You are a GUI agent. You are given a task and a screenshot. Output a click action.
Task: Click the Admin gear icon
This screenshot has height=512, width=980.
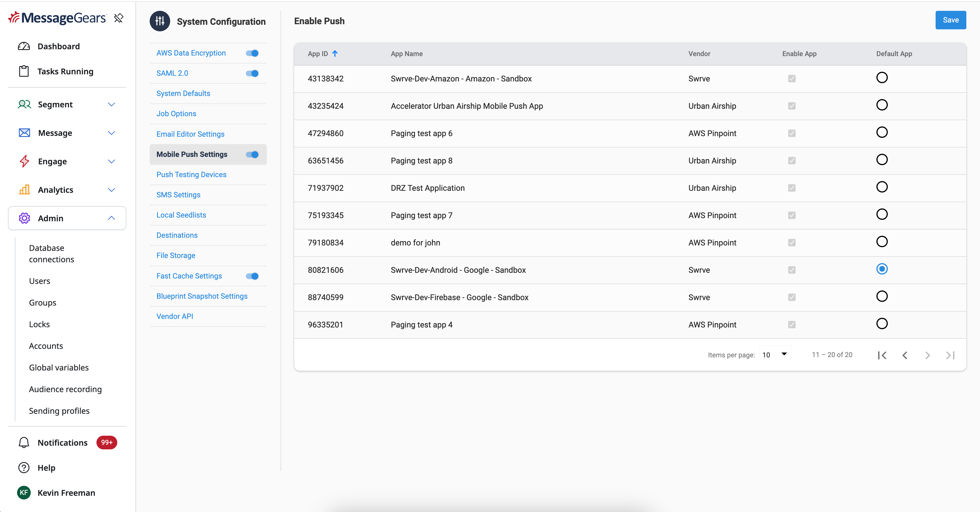[x=24, y=218]
